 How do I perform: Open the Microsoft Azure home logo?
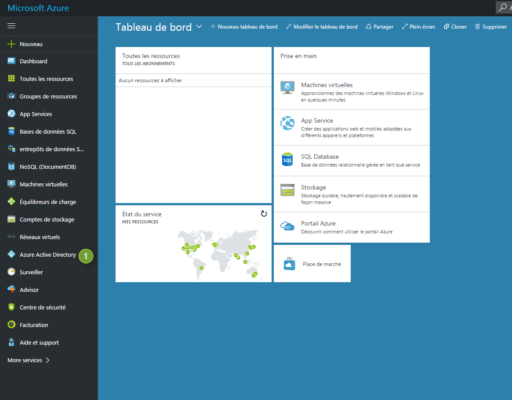[38, 8]
